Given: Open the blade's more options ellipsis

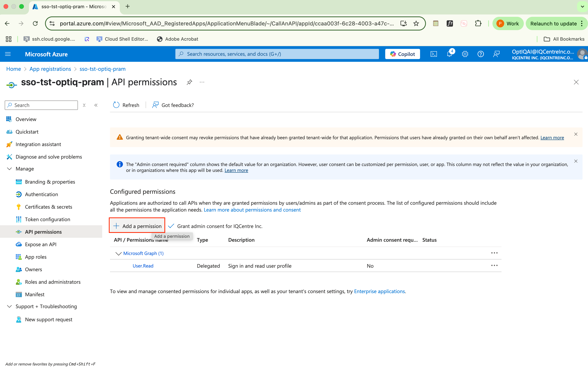Looking at the screenshot, I should pyautogui.click(x=202, y=82).
